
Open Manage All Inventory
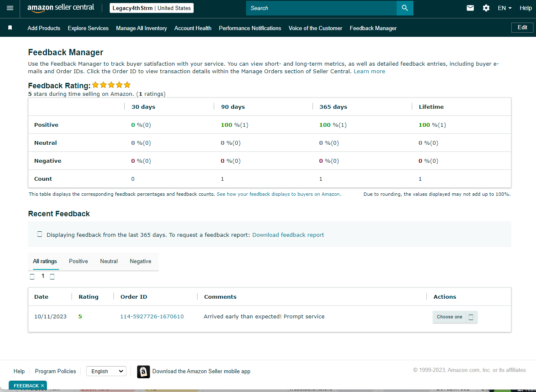click(141, 28)
